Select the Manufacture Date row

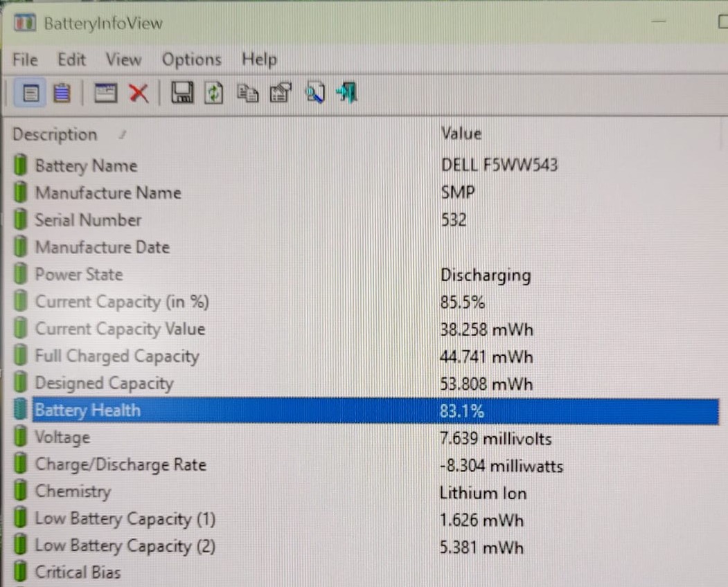click(366, 247)
